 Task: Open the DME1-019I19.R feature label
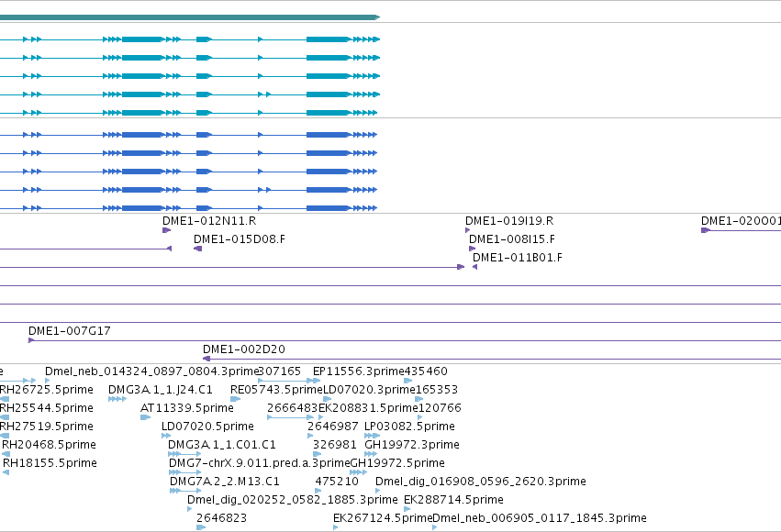coord(509,221)
